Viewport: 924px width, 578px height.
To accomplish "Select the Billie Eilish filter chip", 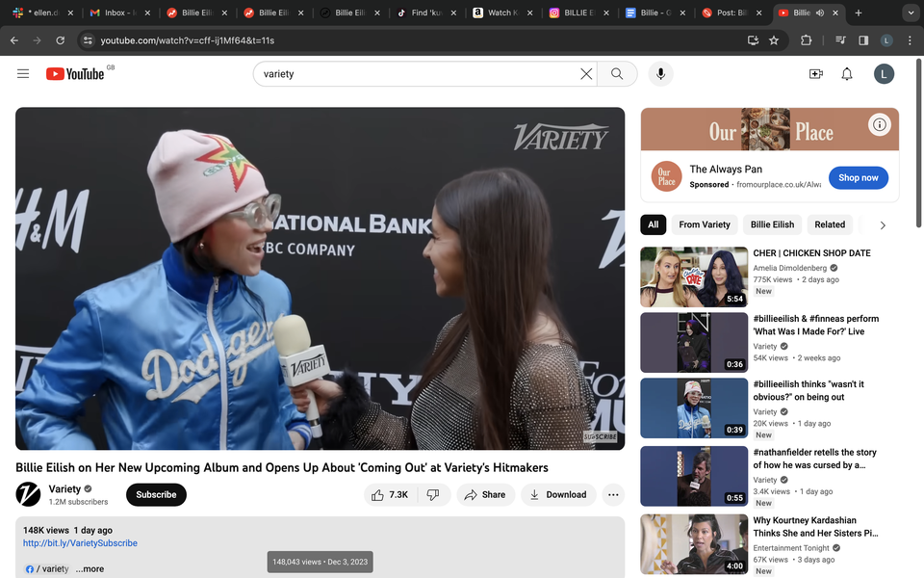I will (772, 224).
